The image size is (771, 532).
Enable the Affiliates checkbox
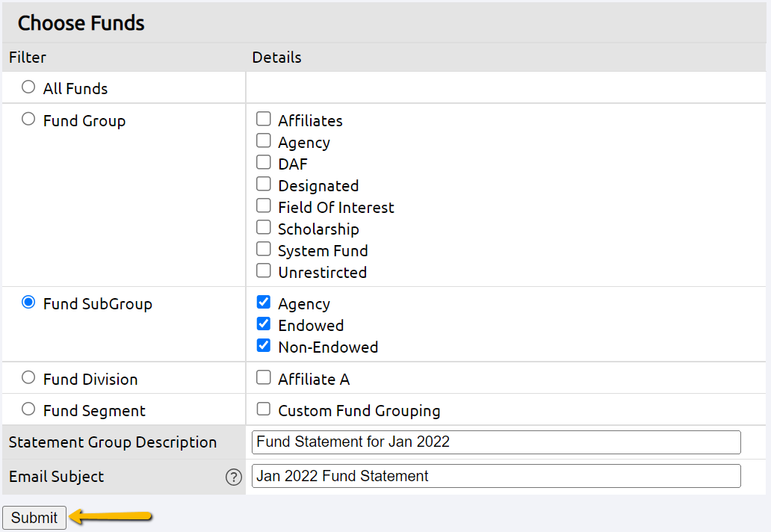263,119
